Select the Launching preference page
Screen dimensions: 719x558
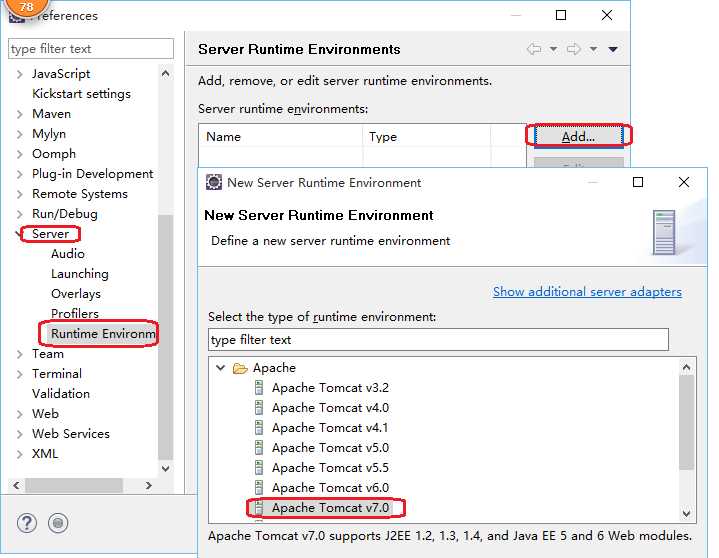(80, 274)
